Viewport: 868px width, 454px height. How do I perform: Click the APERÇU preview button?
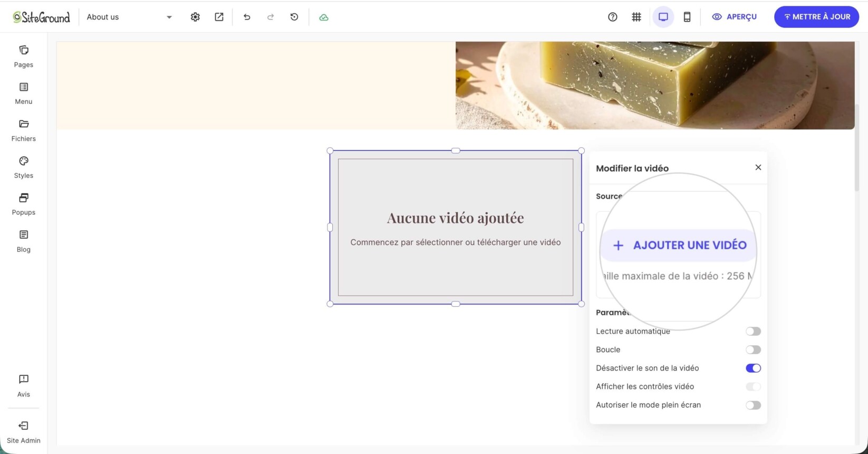734,17
